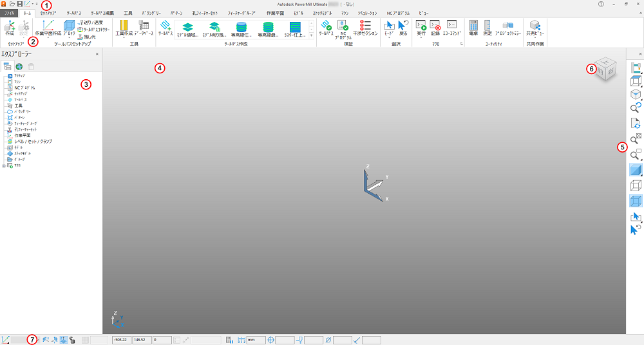Select ストックモデル in the Explorer tree
The height and width of the screenshot is (345, 644).
tap(23, 153)
